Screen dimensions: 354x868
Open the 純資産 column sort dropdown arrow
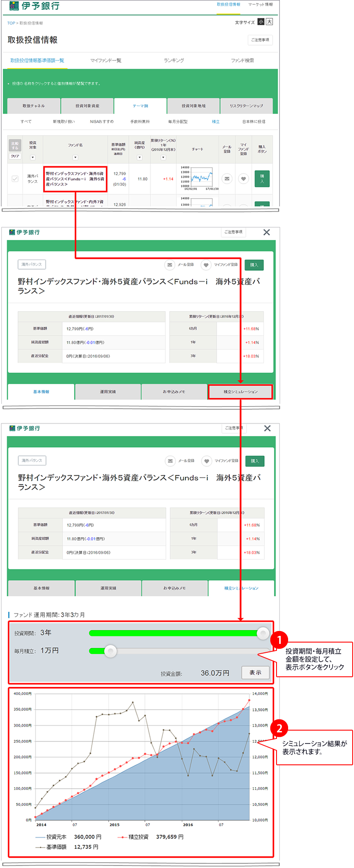pos(139,157)
